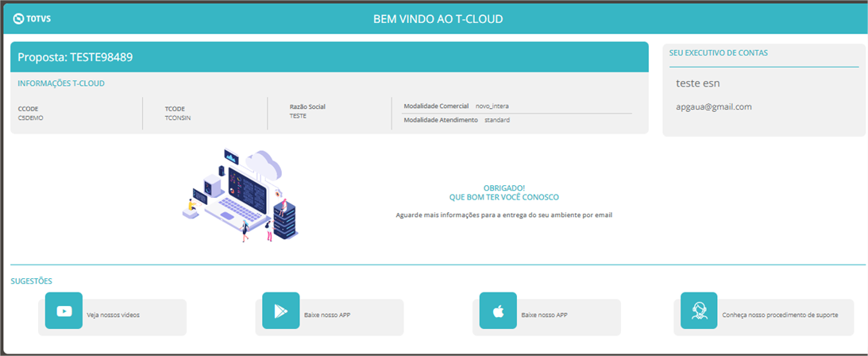Click the 'Modalidade Comercial' label
The width and height of the screenshot is (868, 356).
[437, 106]
